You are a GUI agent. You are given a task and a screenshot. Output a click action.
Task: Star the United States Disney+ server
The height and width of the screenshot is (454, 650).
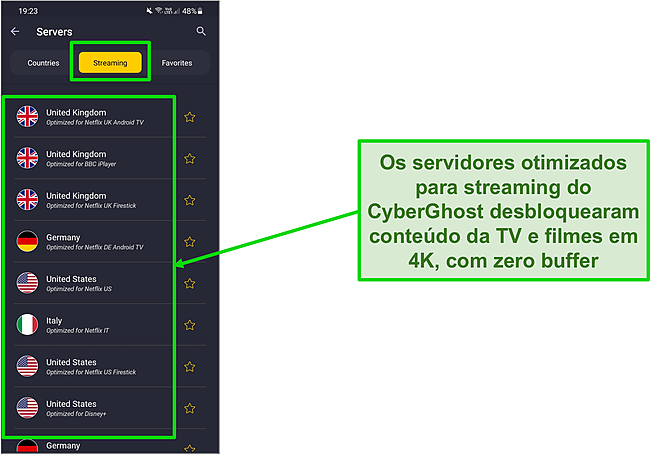click(x=190, y=408)
